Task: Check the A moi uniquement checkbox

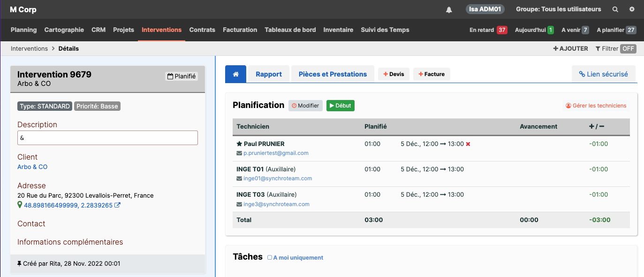Action: click(270, 258)
